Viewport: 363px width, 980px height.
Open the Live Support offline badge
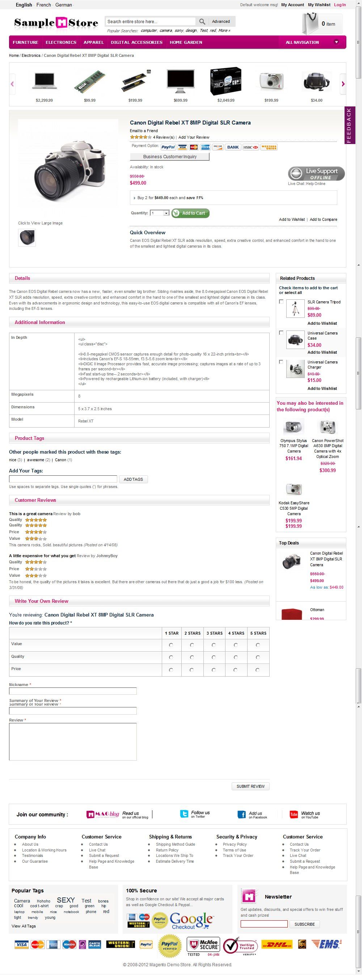pyautogui.click(x=316, y=173)
